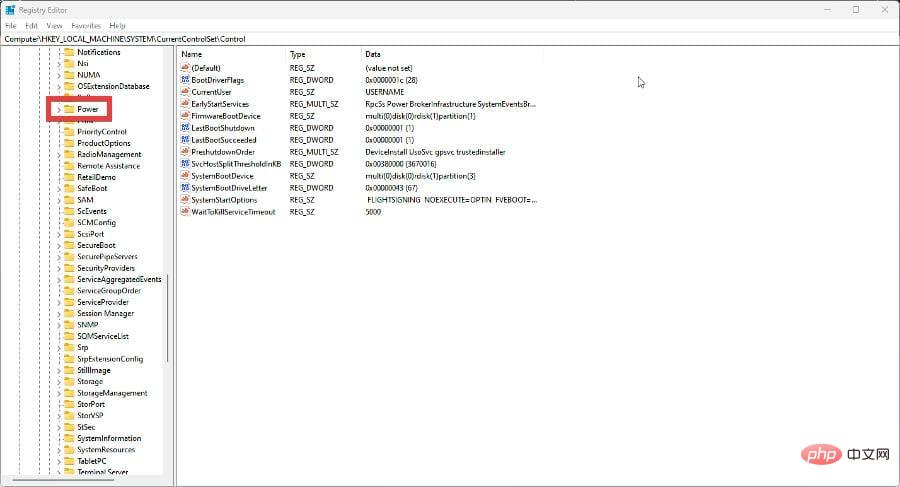Viewport: 900px width, 487px height.
Task: Open the File menu
Action: [x=11, y=26]
